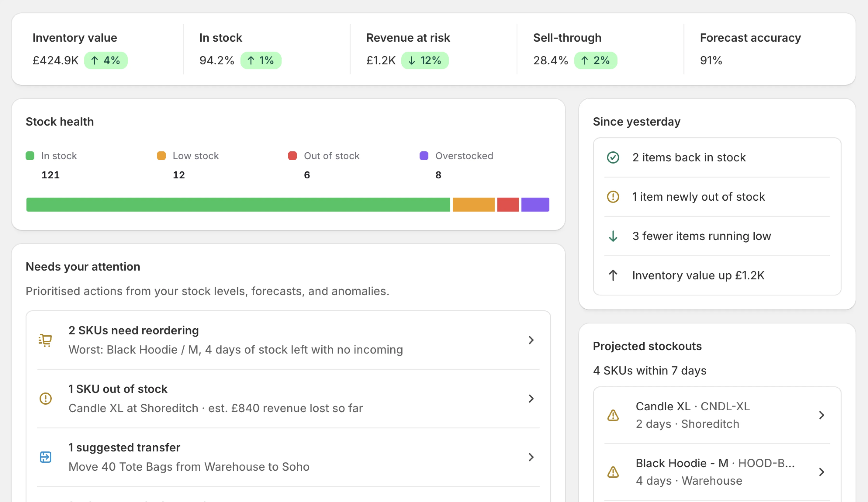Click the purple Overstocked legend swatch
Viewport: 868px width, 502px height.
click(424, 156)
